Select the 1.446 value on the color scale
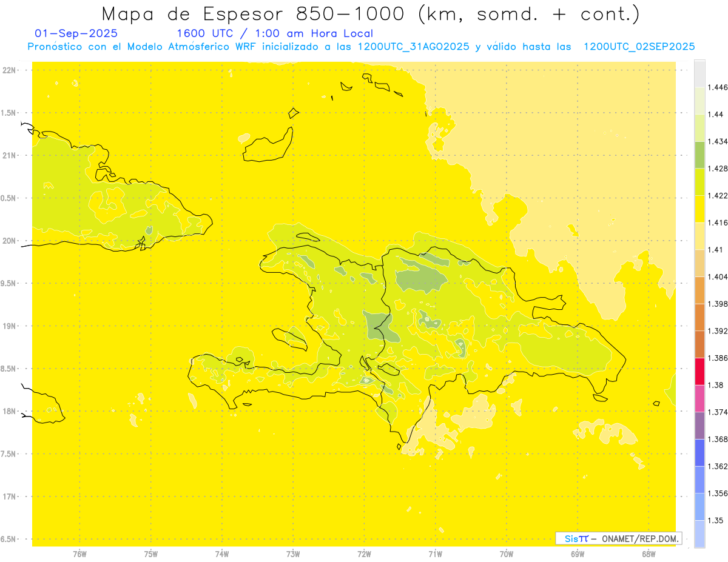This screenshot has width=728, height=562. (717, 87)
